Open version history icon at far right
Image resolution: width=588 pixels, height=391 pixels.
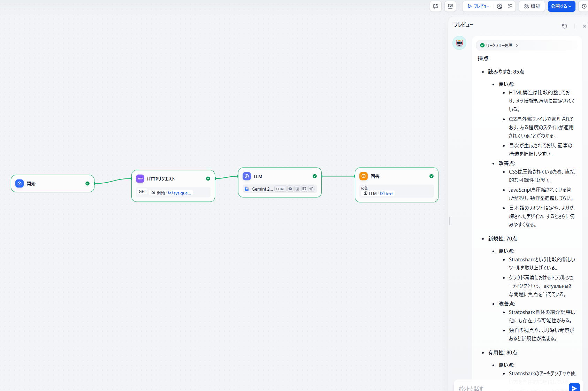coord(584,6)
